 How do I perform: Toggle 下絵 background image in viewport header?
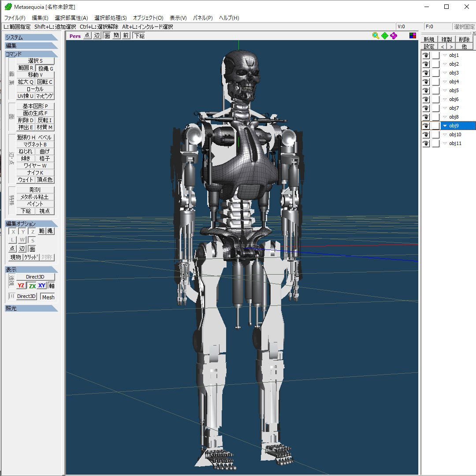pyautogui.click(x=139, y=36)
